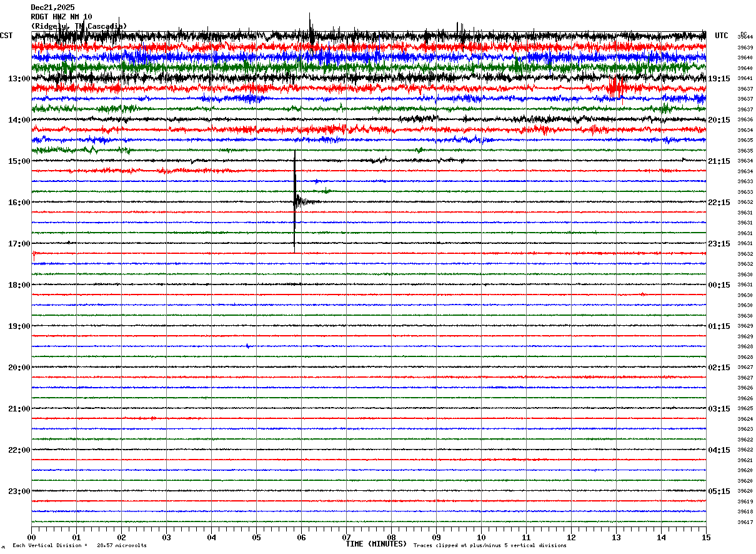Select the 17:00 CST time label

click(x=19, y=244)
